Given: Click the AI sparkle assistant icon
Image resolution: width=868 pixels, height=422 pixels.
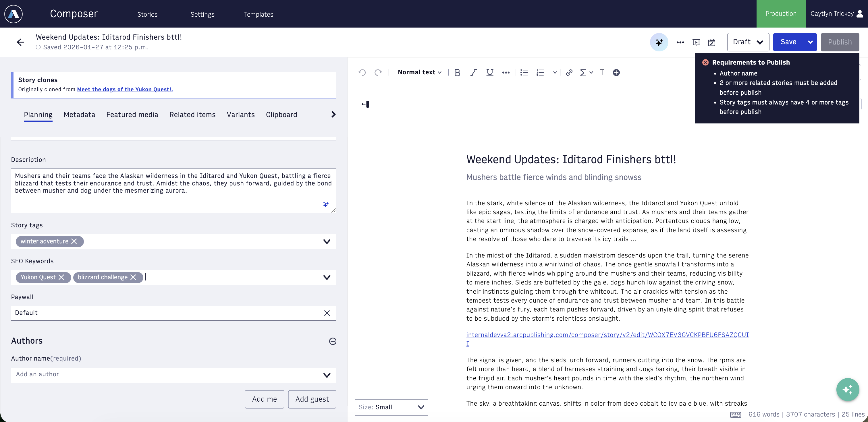Looking at the screenshot, I should [x=659, y=42].
